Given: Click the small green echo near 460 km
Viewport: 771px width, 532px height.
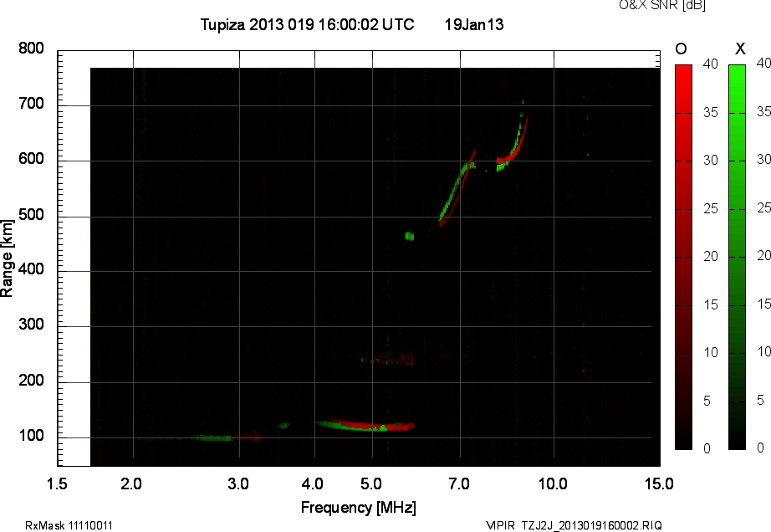Looking at the screenshot, I should 409,236.
